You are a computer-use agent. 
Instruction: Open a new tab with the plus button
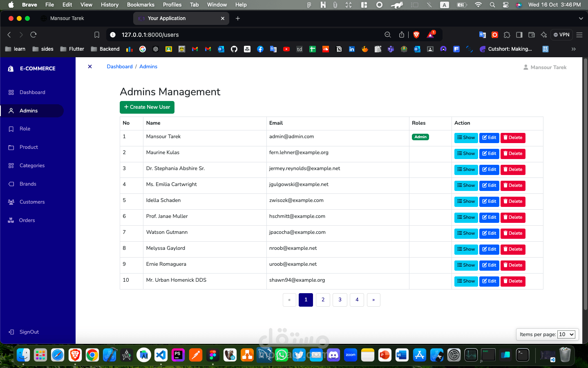coord(238,18)
